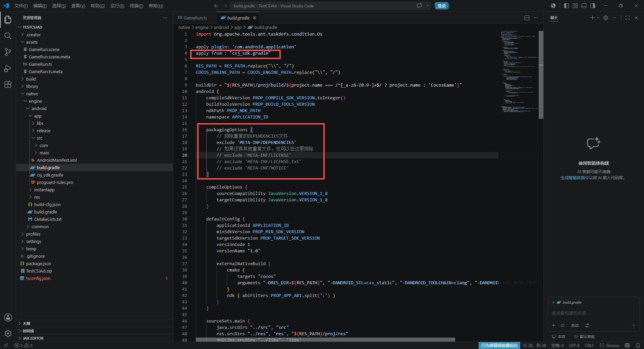644x349 pixels.
Task: Open the customize layout icon in title bar
Action: (575, 6)
